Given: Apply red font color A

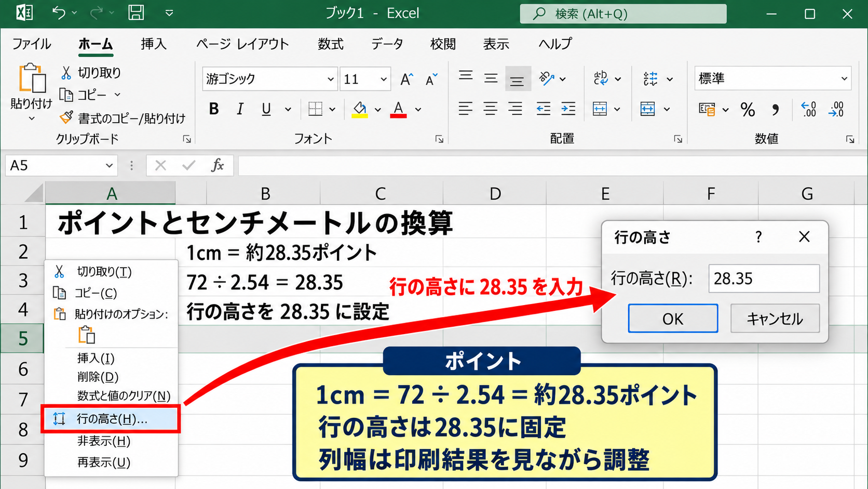Looking at the screenshot, I should (x=398, y=109).
